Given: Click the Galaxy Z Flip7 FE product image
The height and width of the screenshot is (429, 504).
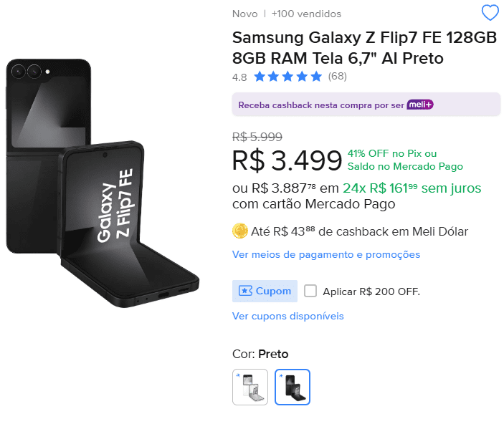Looking at the screenshot, I should coord(108,186).
